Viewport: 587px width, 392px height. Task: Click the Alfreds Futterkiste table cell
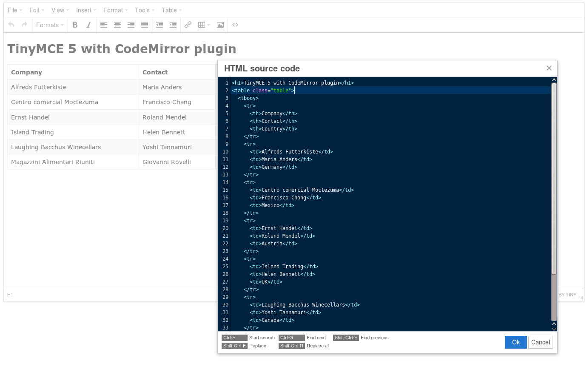coord(73,87)
